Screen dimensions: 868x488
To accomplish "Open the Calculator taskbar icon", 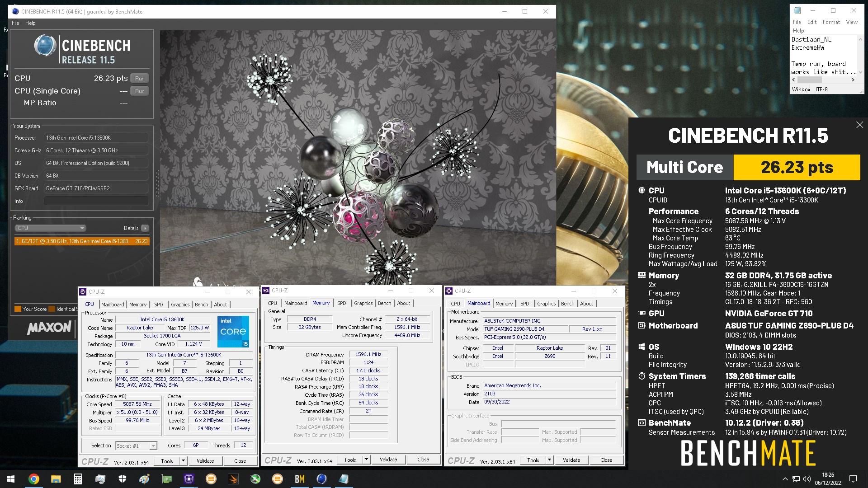I will click(x=78, y=479).
